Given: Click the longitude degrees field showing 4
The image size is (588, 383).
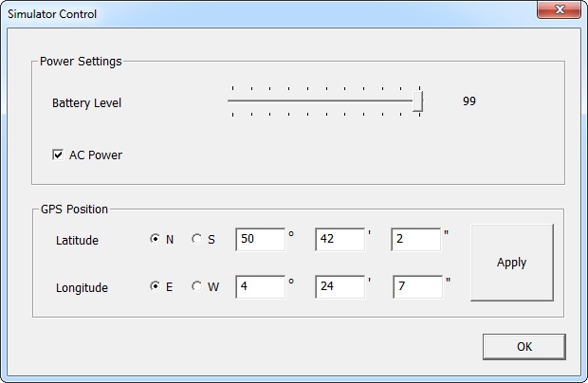Looking at the screenshot, I should (x=260, y=287).
